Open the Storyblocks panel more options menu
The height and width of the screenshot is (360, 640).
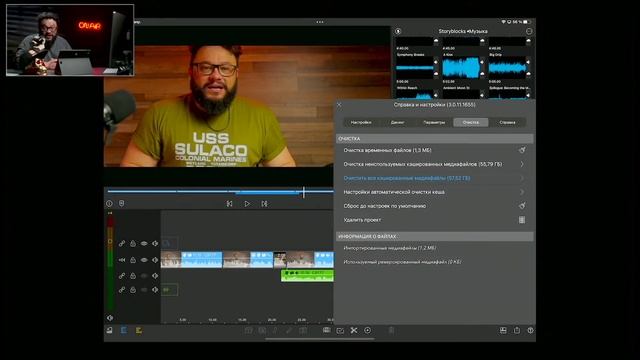pyautogui.click(x=529, y=31)
